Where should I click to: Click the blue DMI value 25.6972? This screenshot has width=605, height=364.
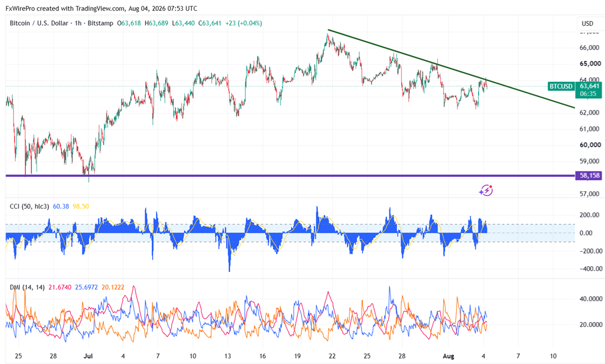(87, 287)
